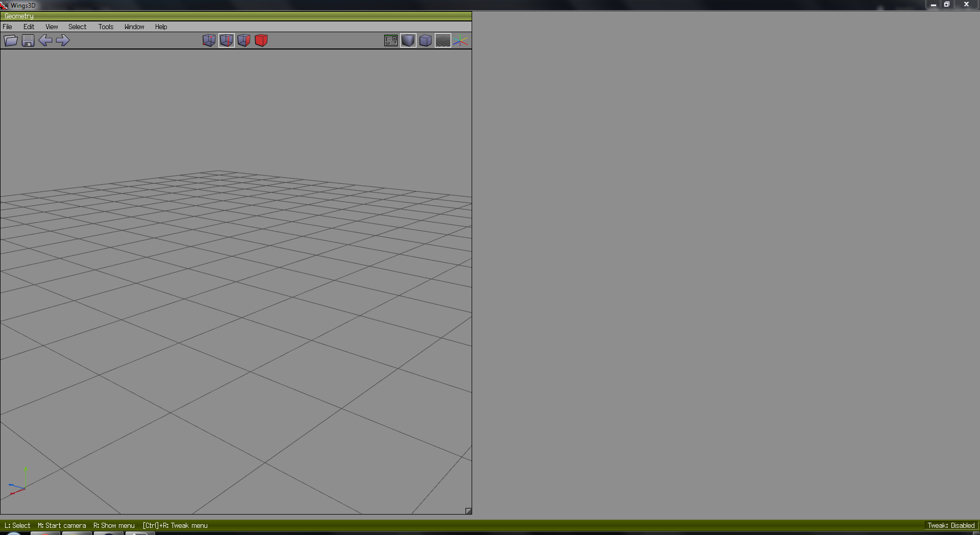
Task: Click the "Tweak: Disabled" status indicator
Action: tap(951, 525)
